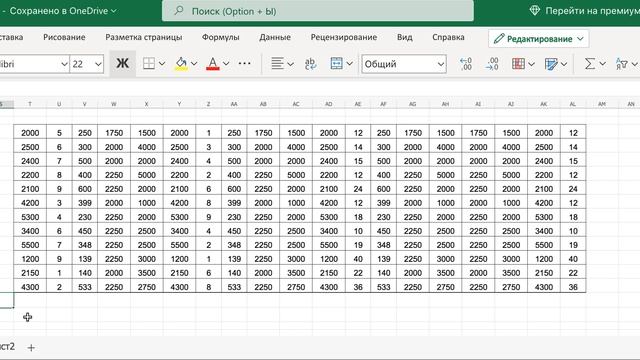This screenshot has width=640, height=360.
Task: Select column Z header
Action: (x=209, y=104)
